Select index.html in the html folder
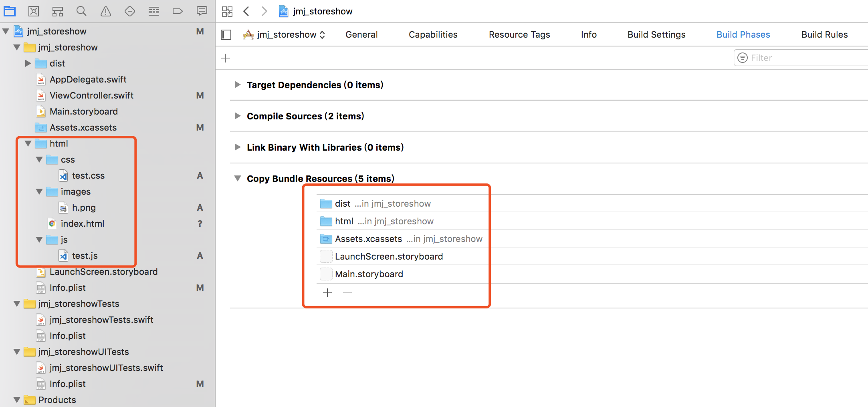 83,224
